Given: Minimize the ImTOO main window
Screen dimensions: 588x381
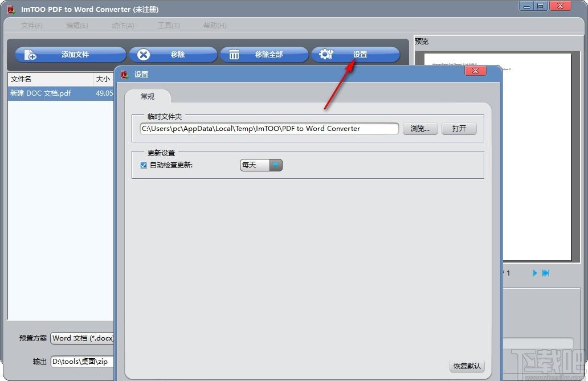Looking at the screenshot, I should 527,6.
